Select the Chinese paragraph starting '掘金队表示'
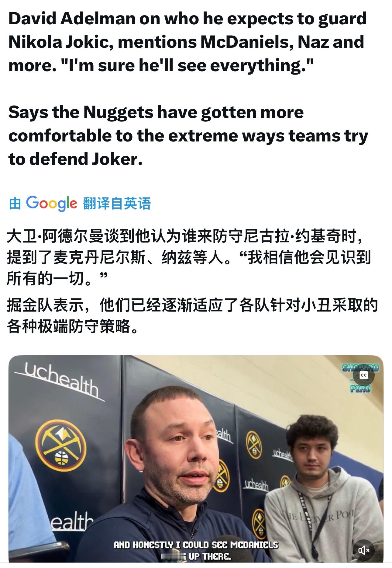Screen dimensions: 392x568 coord(192,316)
